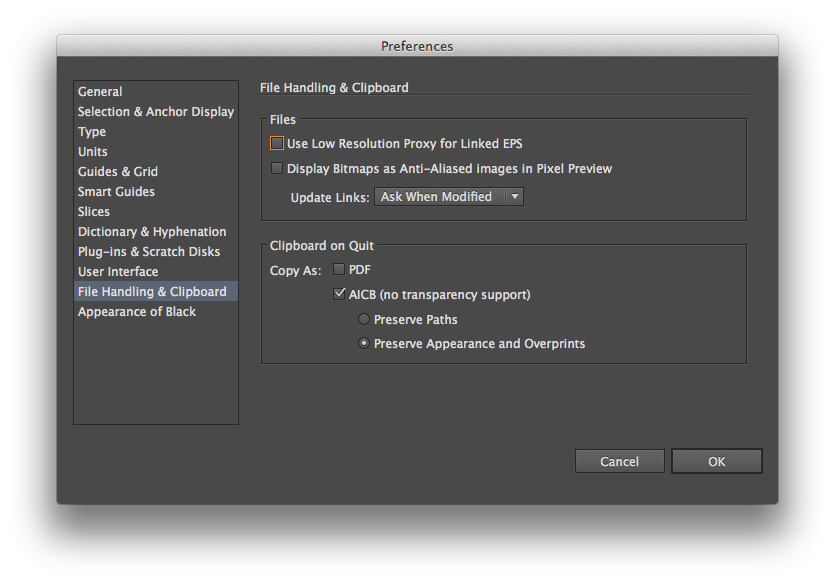Check the PDF Copy As option
835x583 pixels.
click(x=339, y=269)
